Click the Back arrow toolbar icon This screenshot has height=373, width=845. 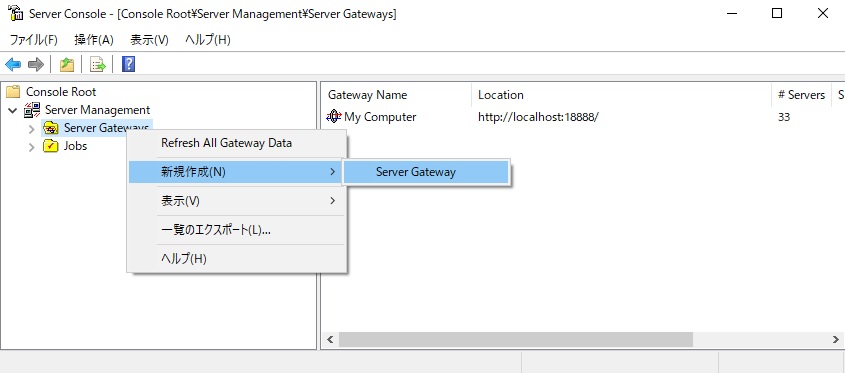[x=13, y=65]
